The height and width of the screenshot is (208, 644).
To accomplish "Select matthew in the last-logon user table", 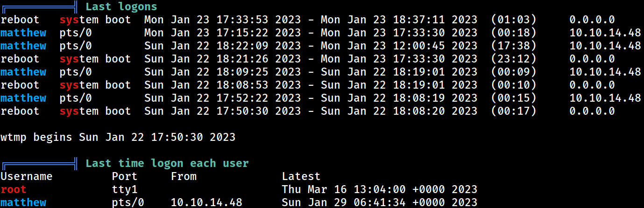I will point(23,202).
